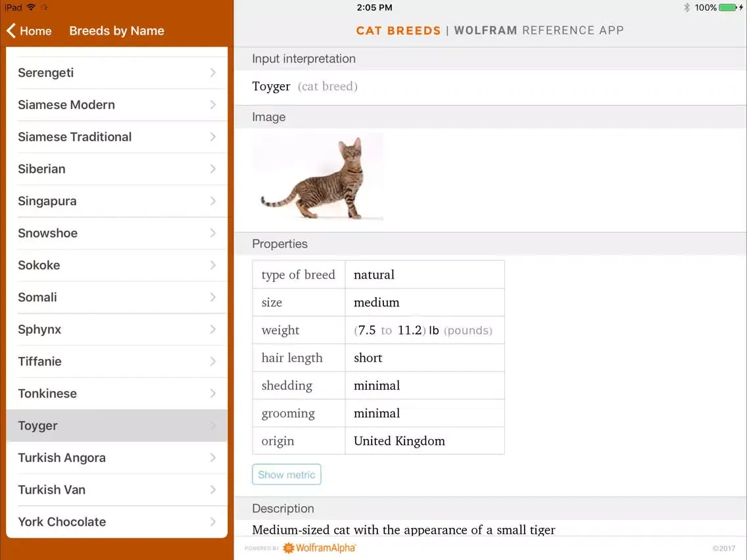The height and width of the screenshot is (560, 747).
Task: Tap the Toyger cat image
Action: pos(318,177)
